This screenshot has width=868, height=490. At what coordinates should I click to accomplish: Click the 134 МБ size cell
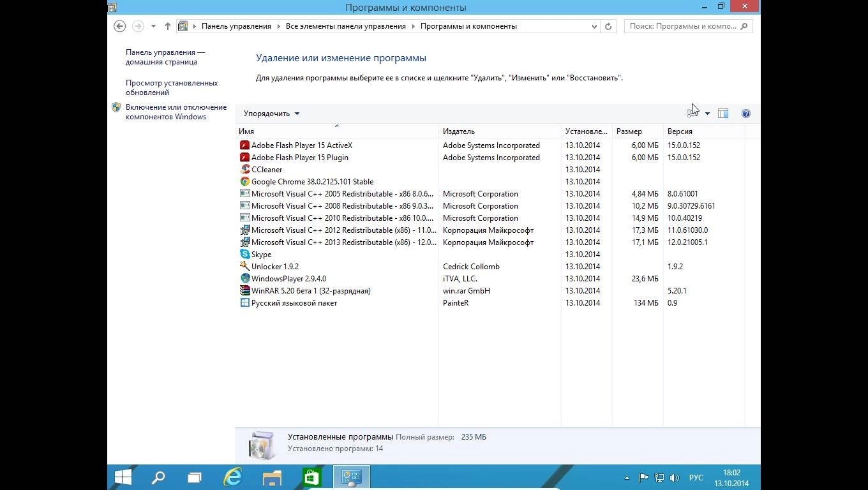pyautogui.click(x=646, y=303)
